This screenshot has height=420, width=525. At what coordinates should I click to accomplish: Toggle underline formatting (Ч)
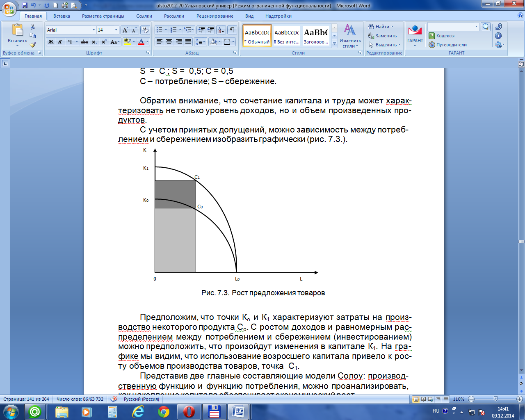(70, 42)
